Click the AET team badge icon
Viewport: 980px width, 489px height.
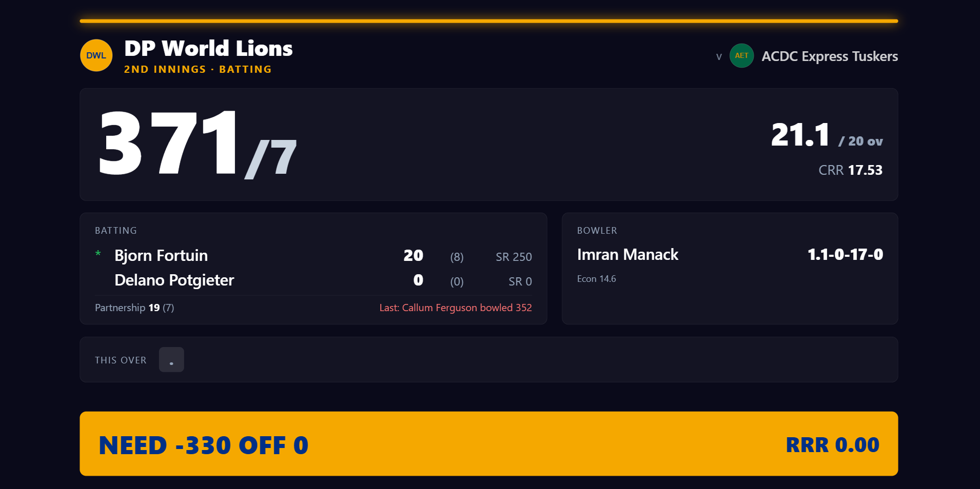741,55
